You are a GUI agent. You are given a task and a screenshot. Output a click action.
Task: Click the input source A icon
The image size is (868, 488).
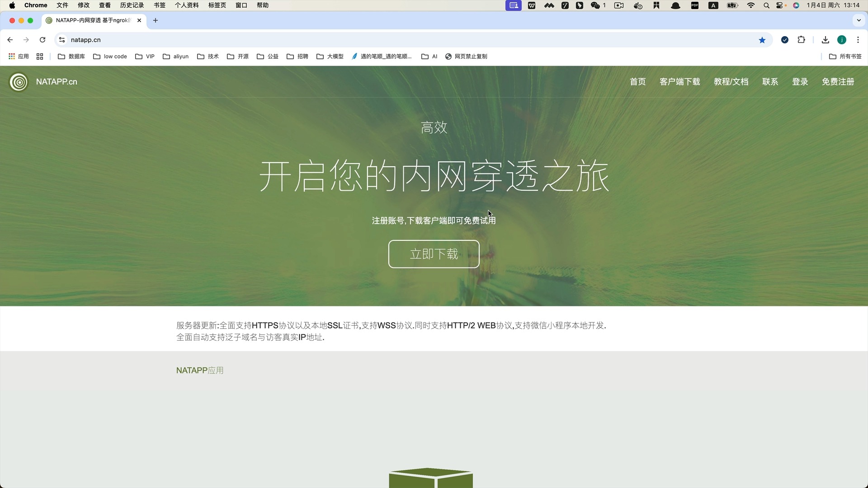pyautogui.click(x=713, y=5)
